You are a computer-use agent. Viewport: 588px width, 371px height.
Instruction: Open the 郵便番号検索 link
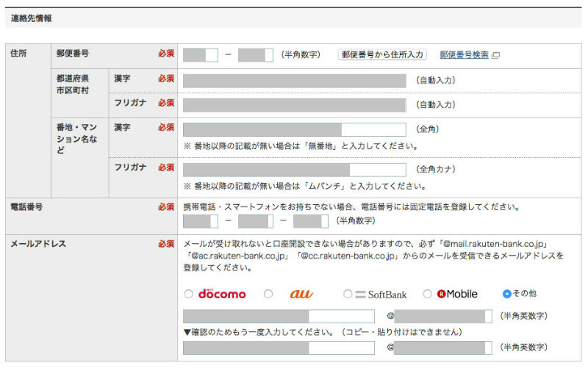pyautogui.click(x=464, y=54)
